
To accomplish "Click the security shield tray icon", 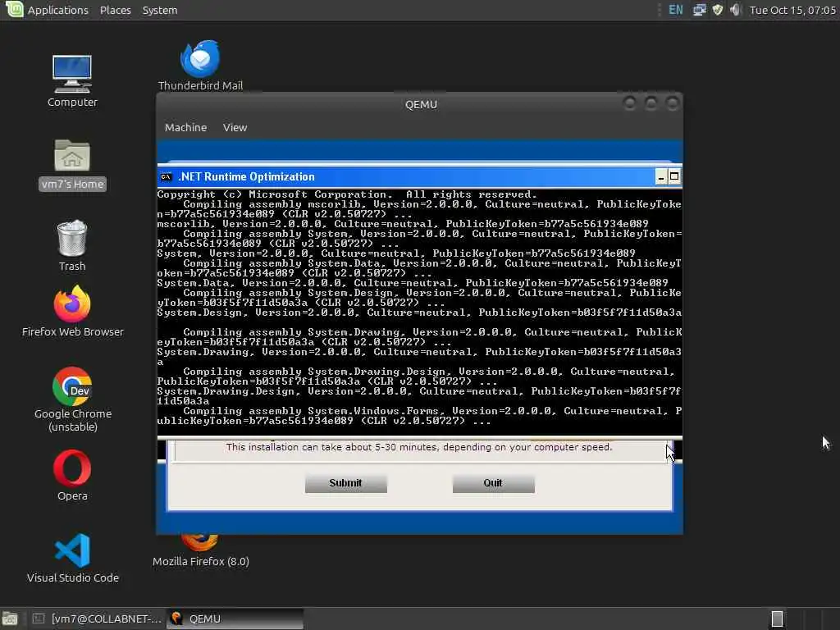I will pos(718,10).
